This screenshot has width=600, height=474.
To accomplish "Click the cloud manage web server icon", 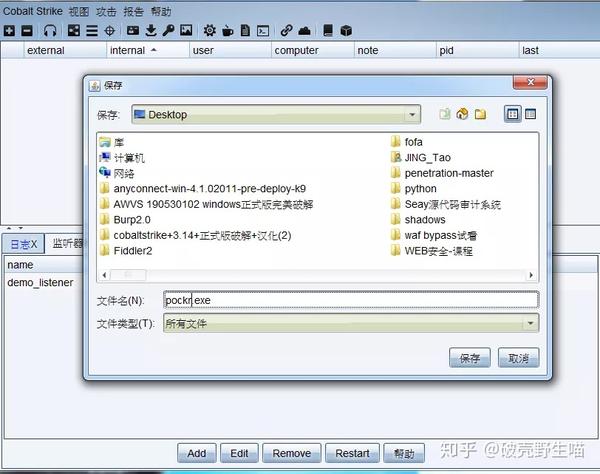I will point(304,31).
